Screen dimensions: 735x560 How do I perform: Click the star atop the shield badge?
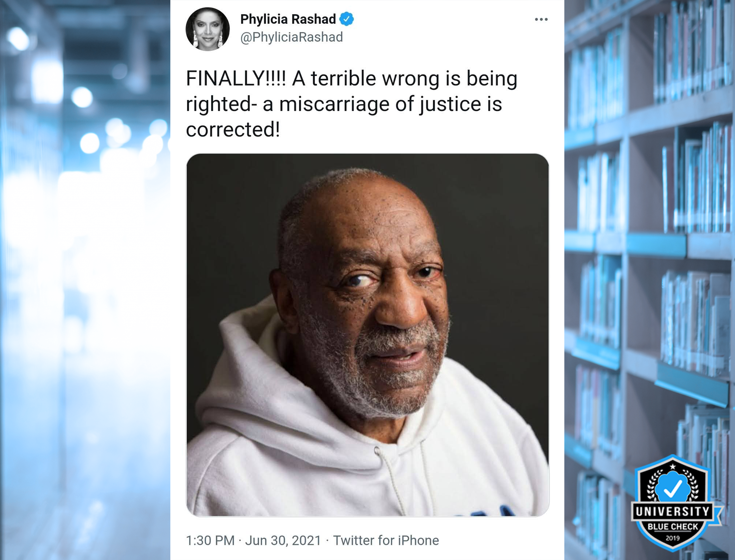(x=673, y=467)
